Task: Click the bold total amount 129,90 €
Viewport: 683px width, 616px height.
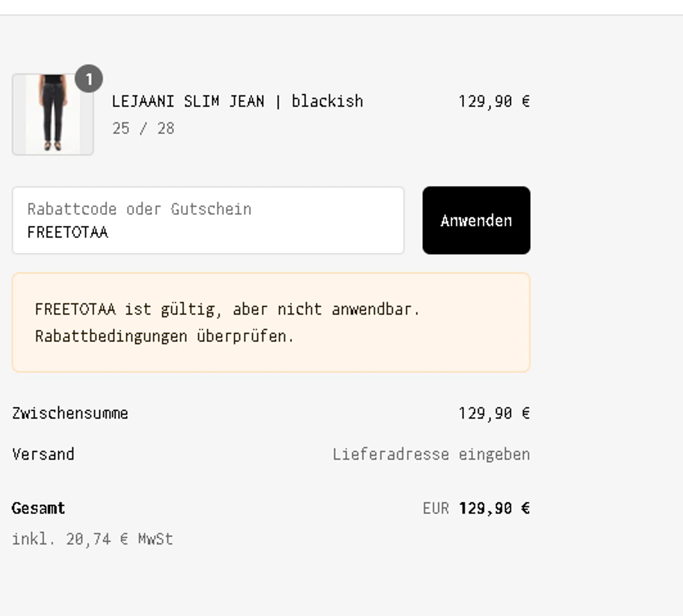Action: click(494, 508)
